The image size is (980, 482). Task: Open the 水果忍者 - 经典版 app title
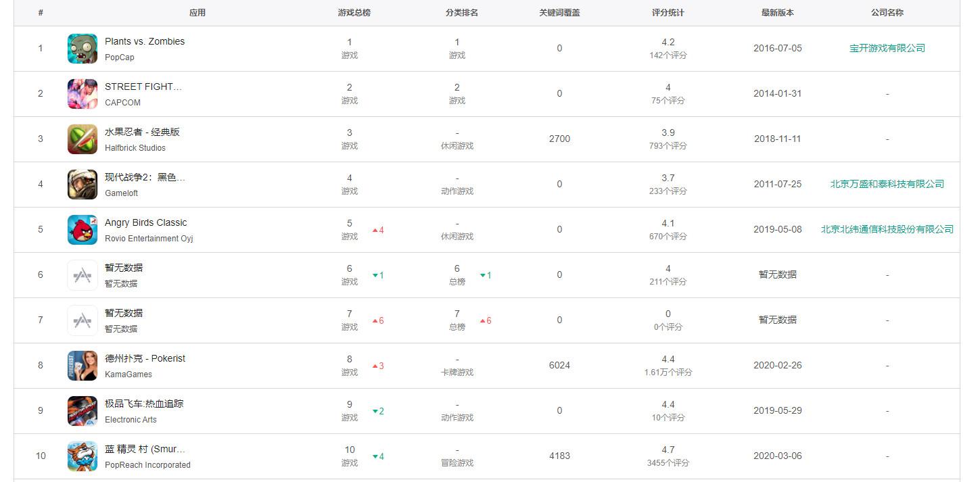(x=142, y=132)
